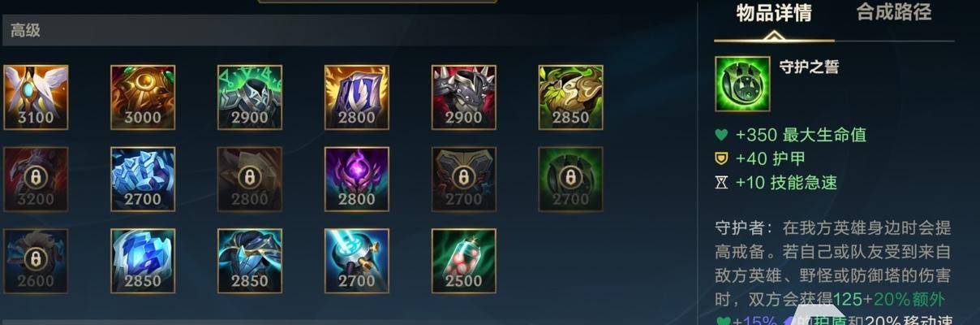Open the 物品详情 tab
This screenshot has height=325, width=980.
774,13
